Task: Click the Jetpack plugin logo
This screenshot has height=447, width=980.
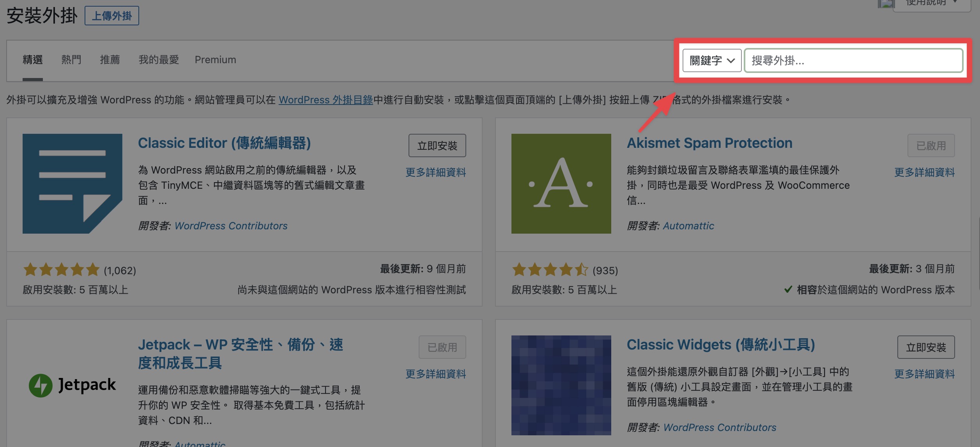Action: click(x=73, y=385)
